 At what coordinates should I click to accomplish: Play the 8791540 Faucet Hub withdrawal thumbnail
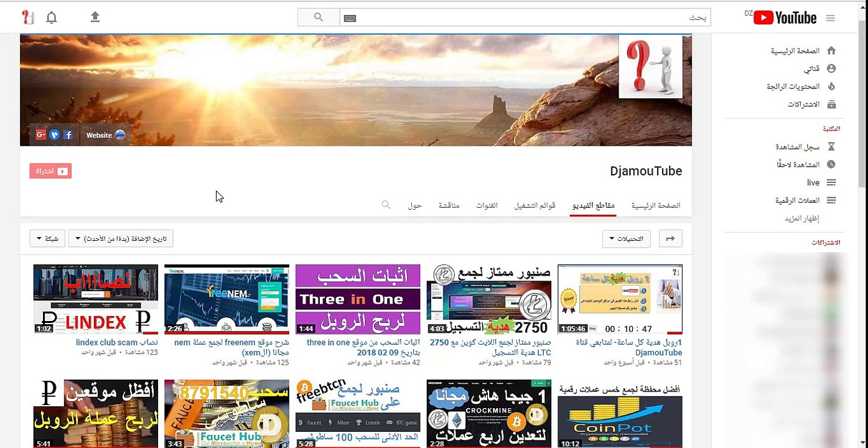[226, 414]
